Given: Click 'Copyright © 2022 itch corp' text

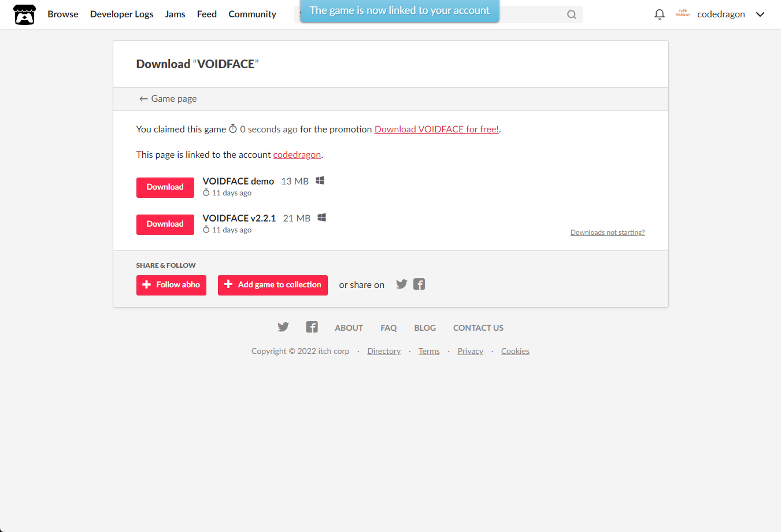Looking at the screenshot, I should (x=300, y=352).
